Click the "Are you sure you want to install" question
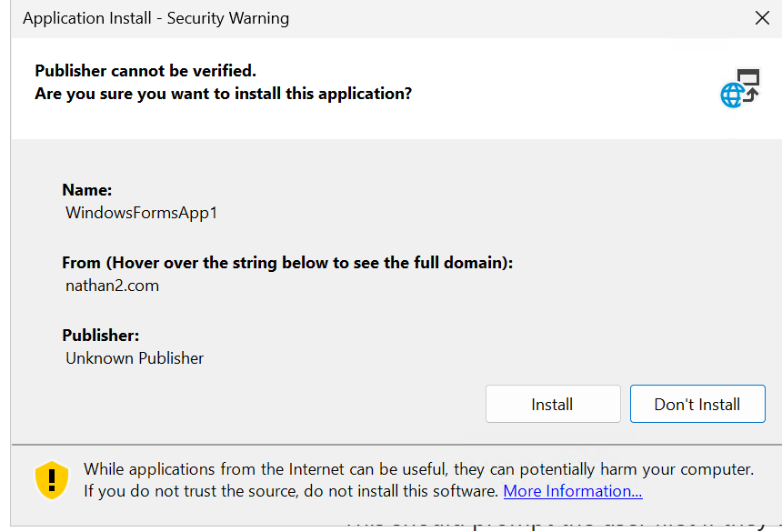782x532 pixels. [223, 94]
